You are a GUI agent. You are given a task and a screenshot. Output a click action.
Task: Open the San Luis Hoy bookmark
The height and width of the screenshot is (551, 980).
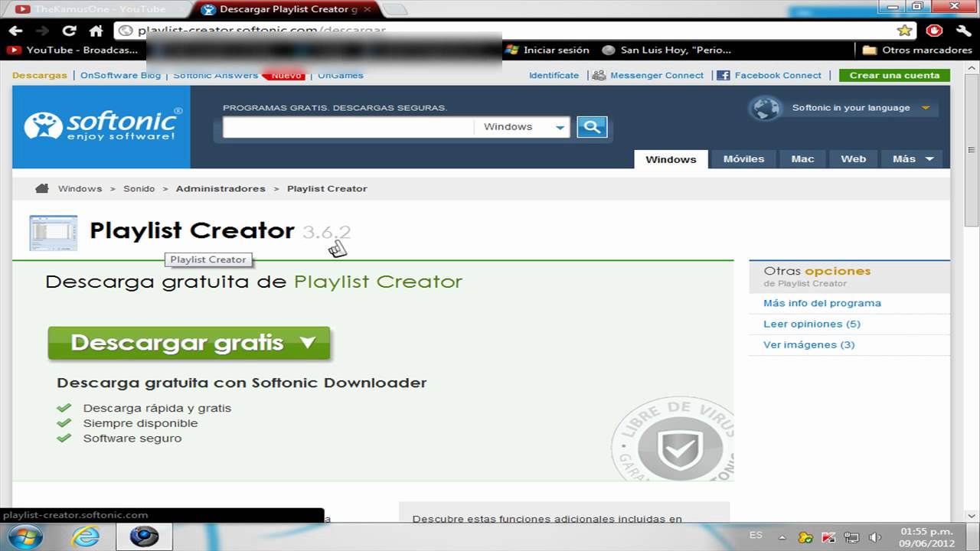[x=668, y=50]
